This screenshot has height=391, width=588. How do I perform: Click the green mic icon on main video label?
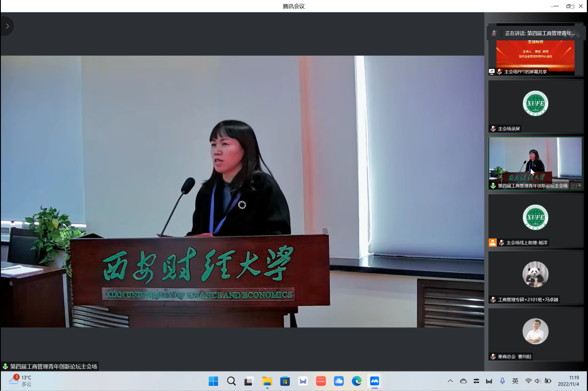click(5, 366)
